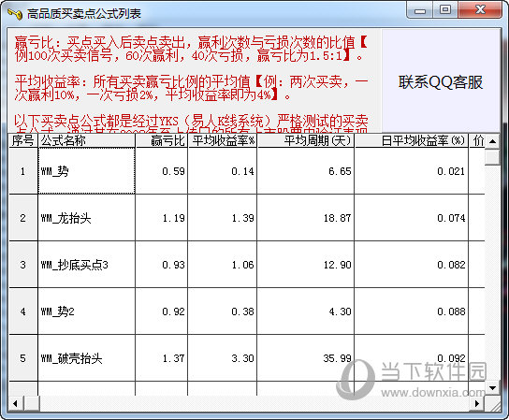Click the 0.082 daily return cell
Viewport: 509px width, 420px height.
412,265
